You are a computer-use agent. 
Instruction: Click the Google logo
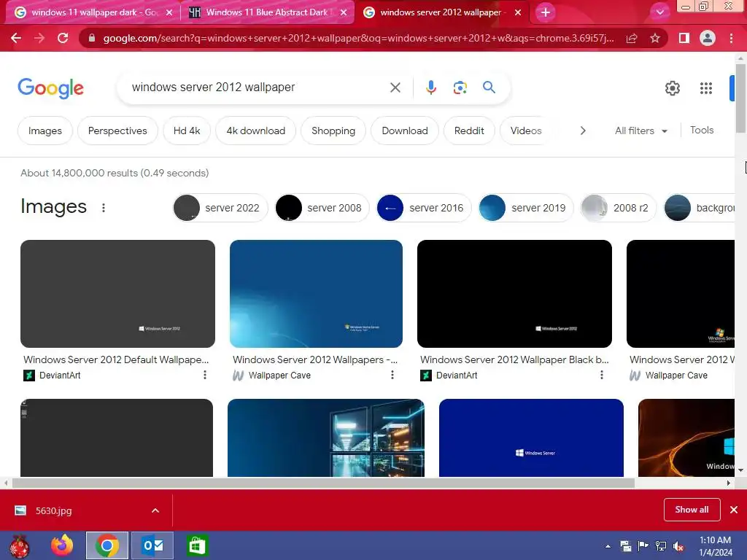coord(50,88)
